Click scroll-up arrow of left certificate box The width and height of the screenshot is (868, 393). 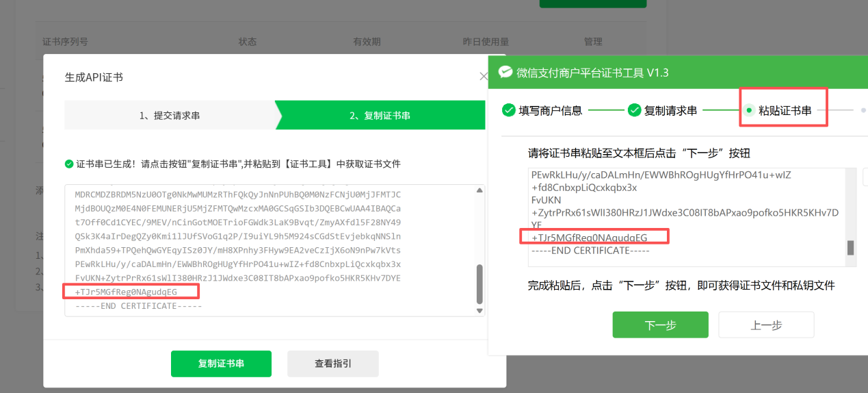pyautogui.click(x=479, y=190)
